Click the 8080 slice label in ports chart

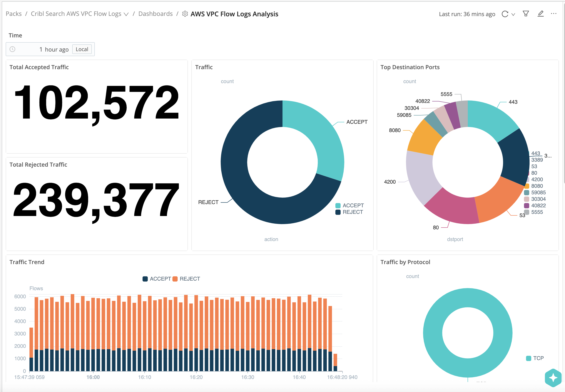tap(394, 131)
